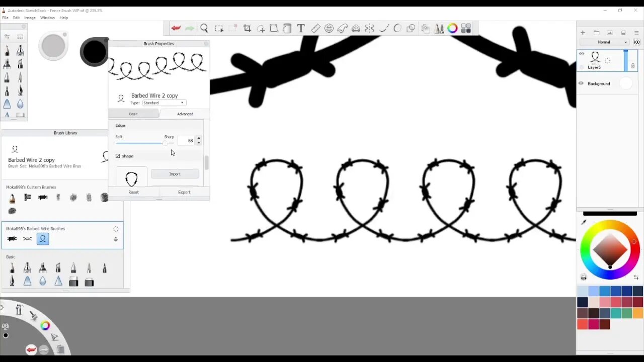Image resolution: width=644 pixels, height=362 pixels.
Task: Select the Crop tool
Action: click(247, 28)
